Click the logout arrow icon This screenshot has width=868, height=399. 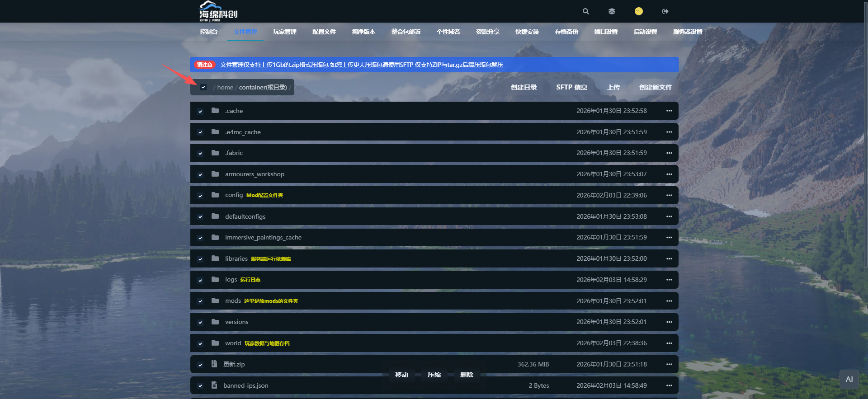(x=665, y=11)
